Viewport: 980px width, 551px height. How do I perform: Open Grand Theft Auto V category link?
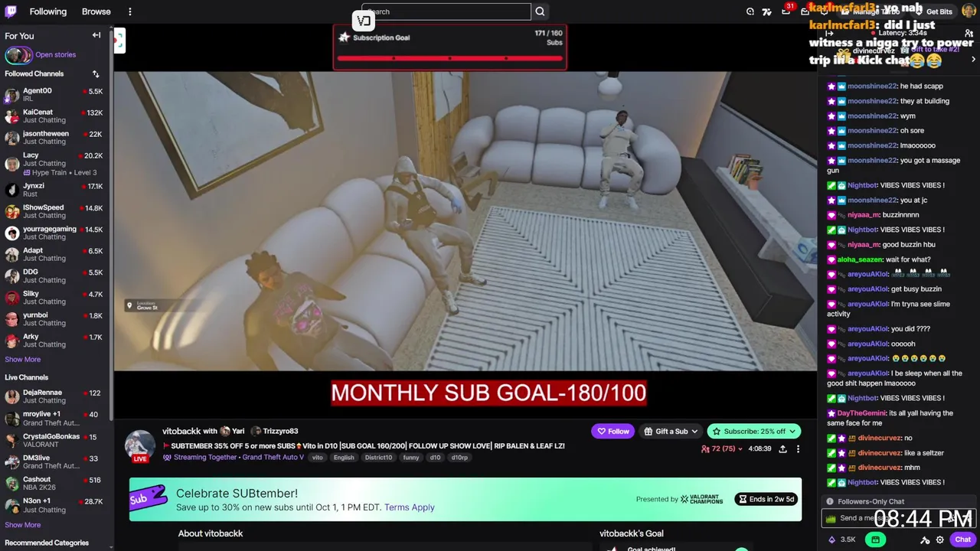coord(273,458)
